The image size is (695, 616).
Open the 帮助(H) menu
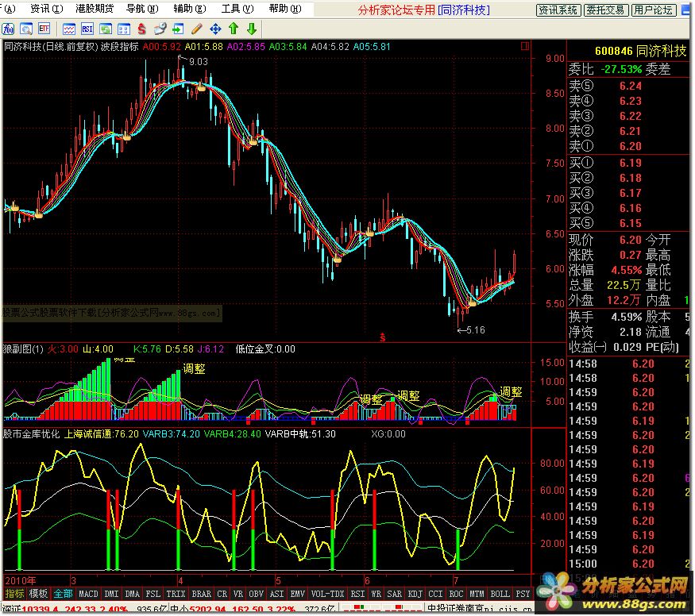(x=285, y=9)
